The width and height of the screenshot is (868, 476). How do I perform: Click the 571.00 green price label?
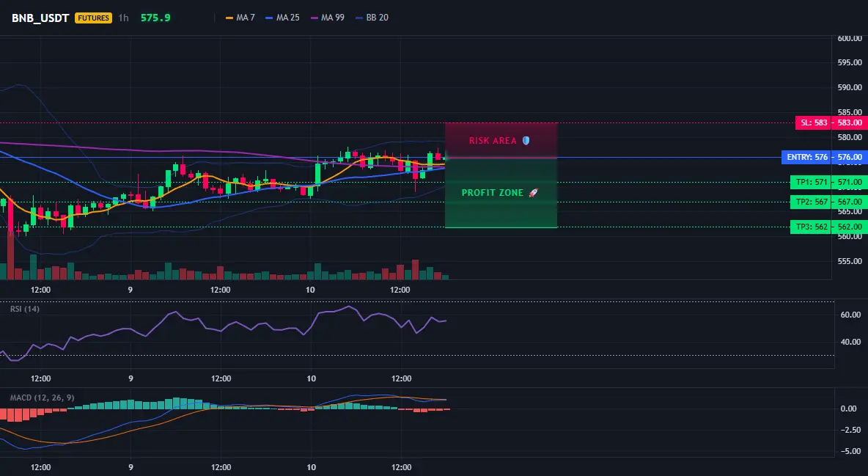tap(850, 182)
